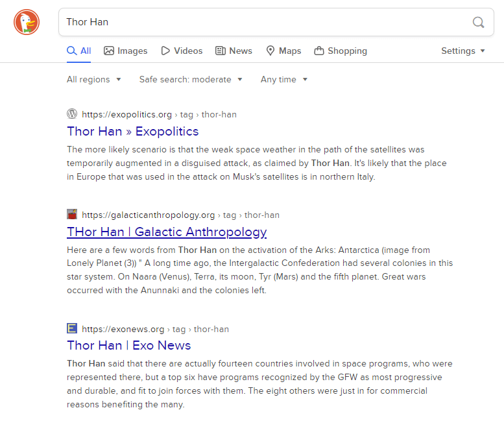Click the Images tab picture icon
The image size is (504, 432).
click(x=109, y=51)
